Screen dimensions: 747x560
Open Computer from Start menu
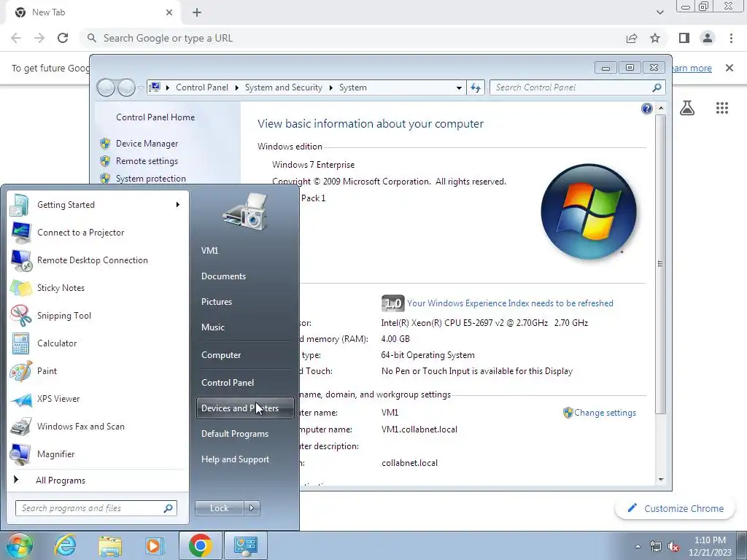pyautogui.click(x=245, y=355)
